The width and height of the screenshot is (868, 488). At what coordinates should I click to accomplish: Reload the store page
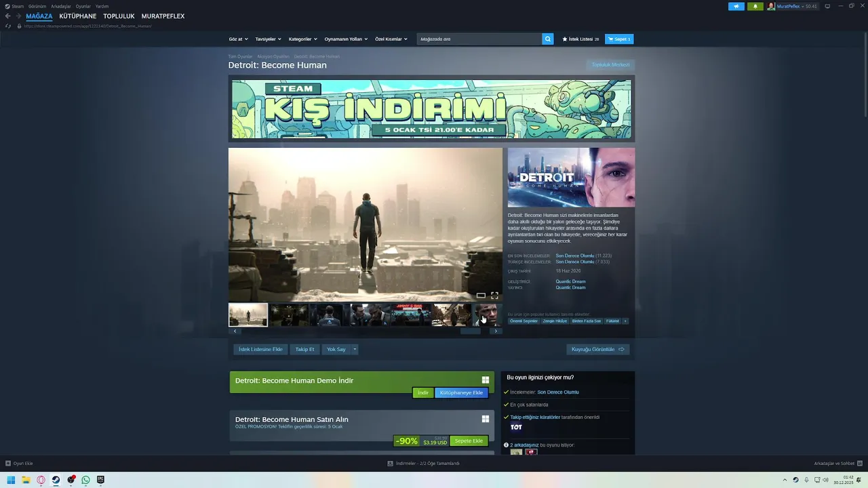click(x=8, y=26)
